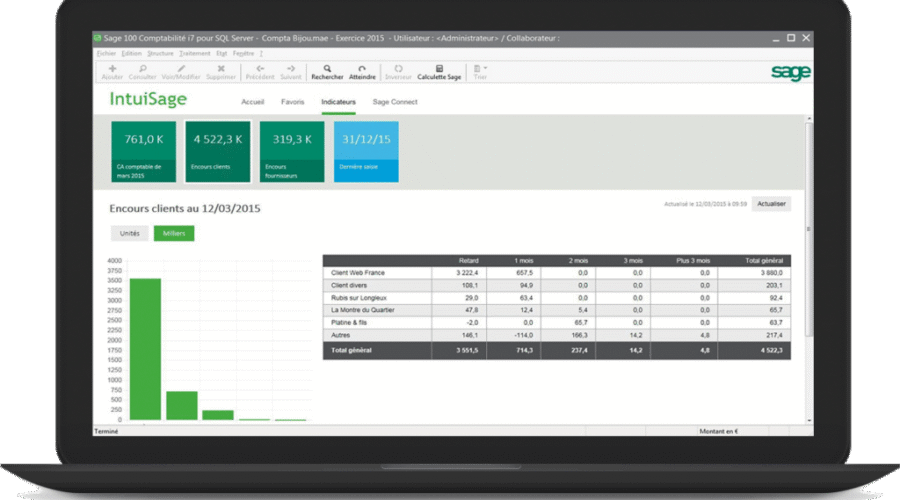
Task: Click the second green chart bar
Action: click(x=182, y=405)
